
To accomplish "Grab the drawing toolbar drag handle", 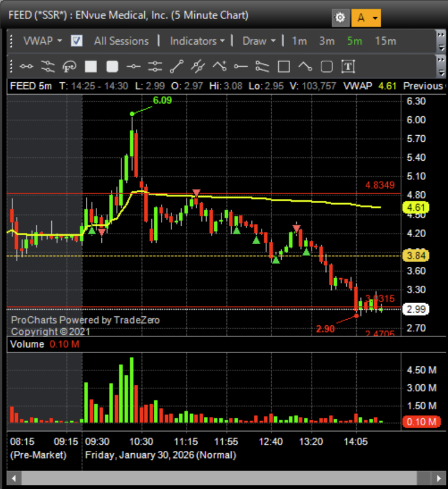I will pyautogui.click(x=11, y=67).
